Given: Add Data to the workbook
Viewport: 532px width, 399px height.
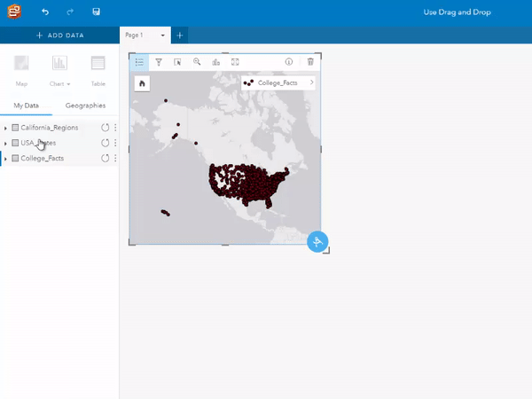Looking at the screenshot, I should pyautogui.click(x=59, y=35).
